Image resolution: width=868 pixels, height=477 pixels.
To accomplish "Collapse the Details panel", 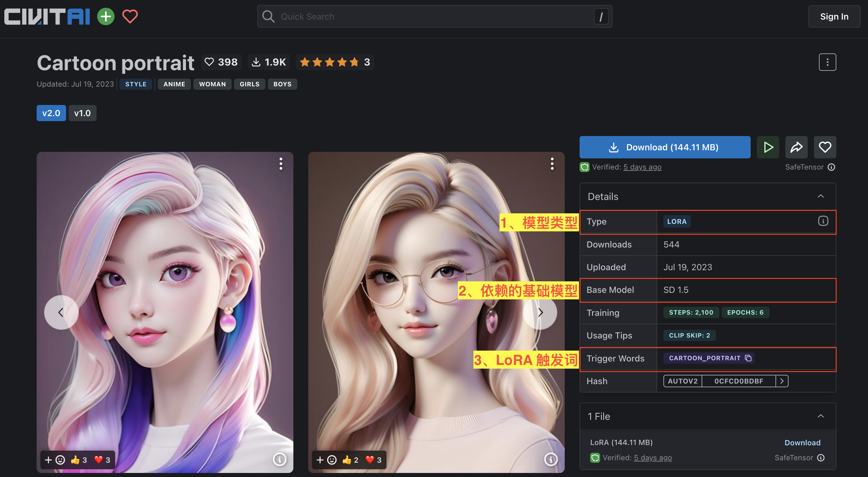I will pyautogui.click(x=821, y=197).
